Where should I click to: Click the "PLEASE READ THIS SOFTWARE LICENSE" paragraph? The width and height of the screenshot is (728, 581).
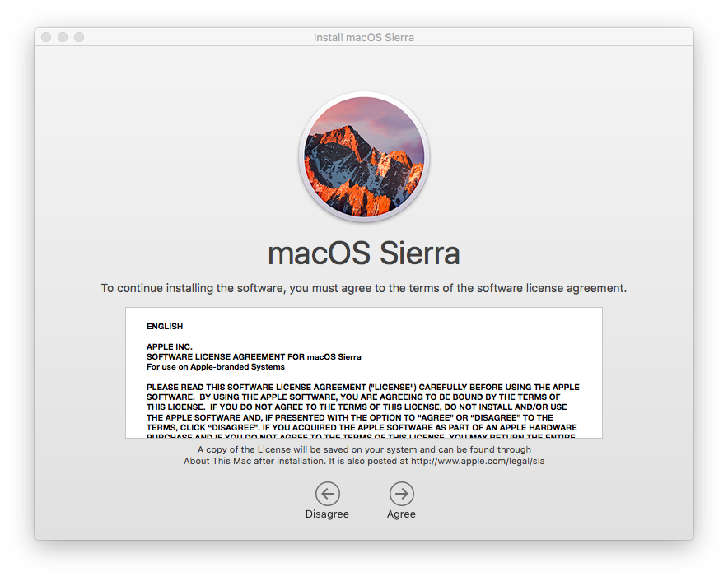363,407
